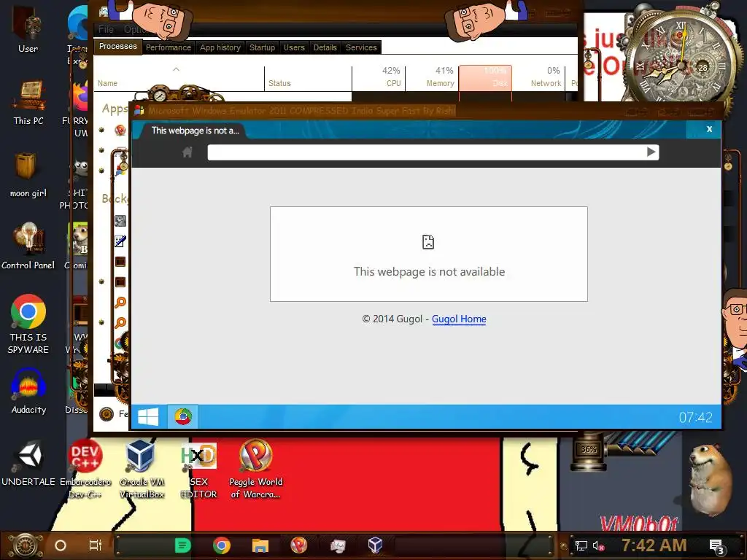Open the User desktop icon
Screen dimensions: 747x560
[x=28, y=28]
